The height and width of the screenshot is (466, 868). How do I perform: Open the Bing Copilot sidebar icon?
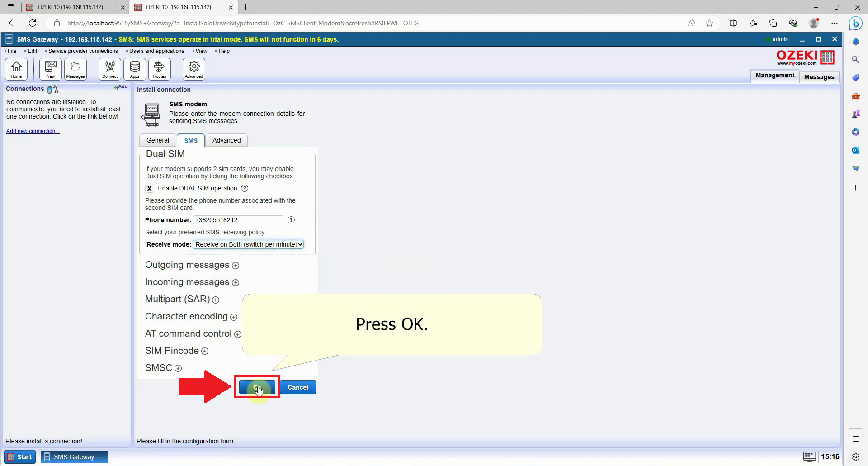click(855, 23)
